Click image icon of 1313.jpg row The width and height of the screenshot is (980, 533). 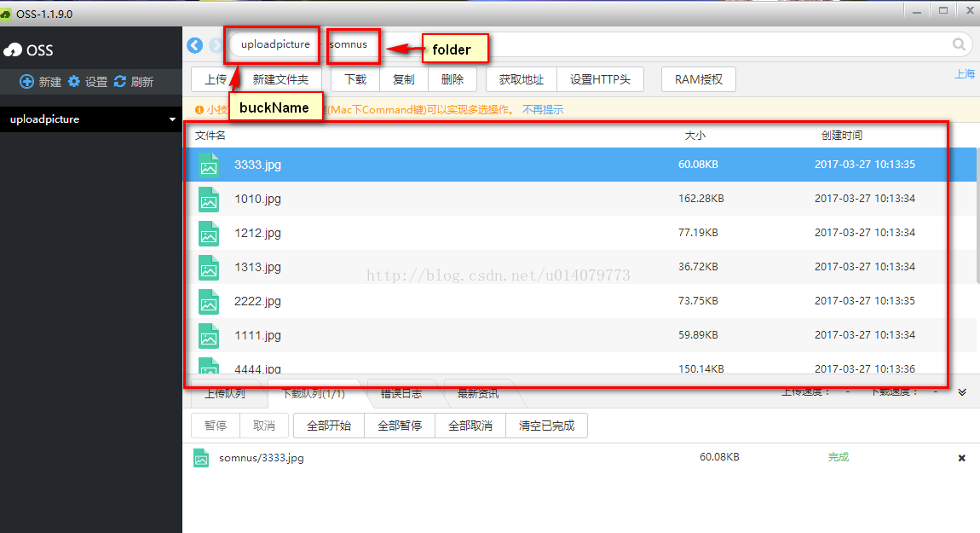(209, 267)
